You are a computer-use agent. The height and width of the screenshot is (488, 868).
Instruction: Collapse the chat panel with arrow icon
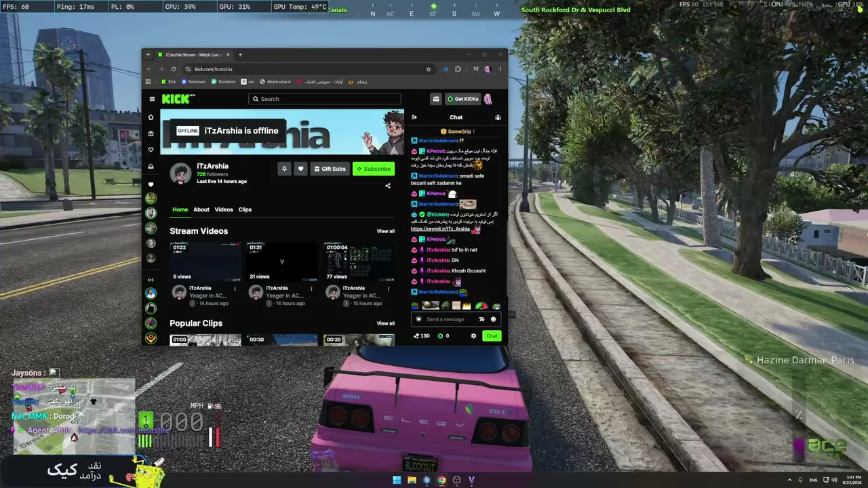tap(414, 117)
